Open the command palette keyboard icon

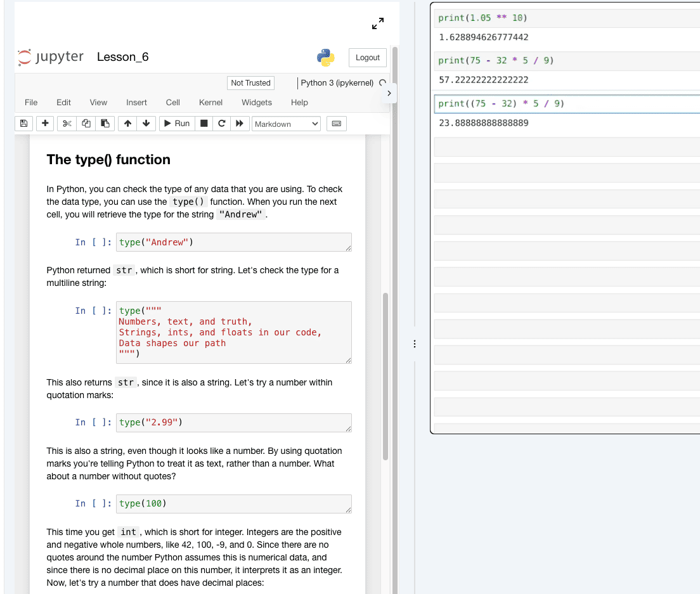[337, 124]
